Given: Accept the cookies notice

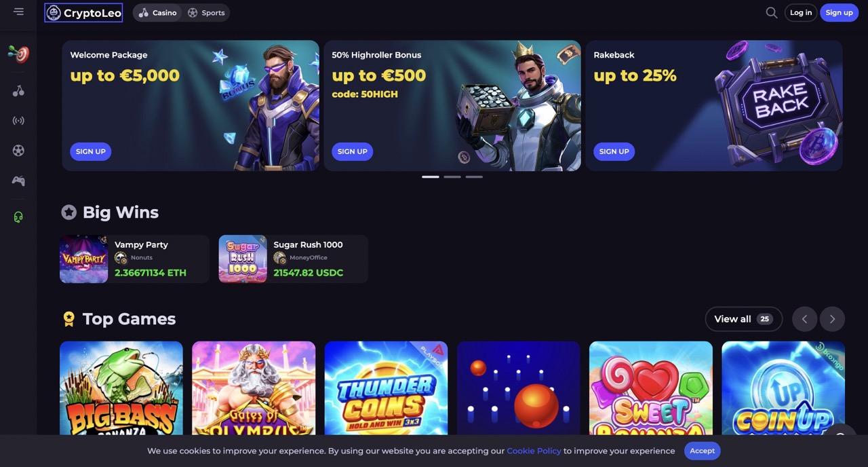Looking at the screenshot, I should 702,451.
